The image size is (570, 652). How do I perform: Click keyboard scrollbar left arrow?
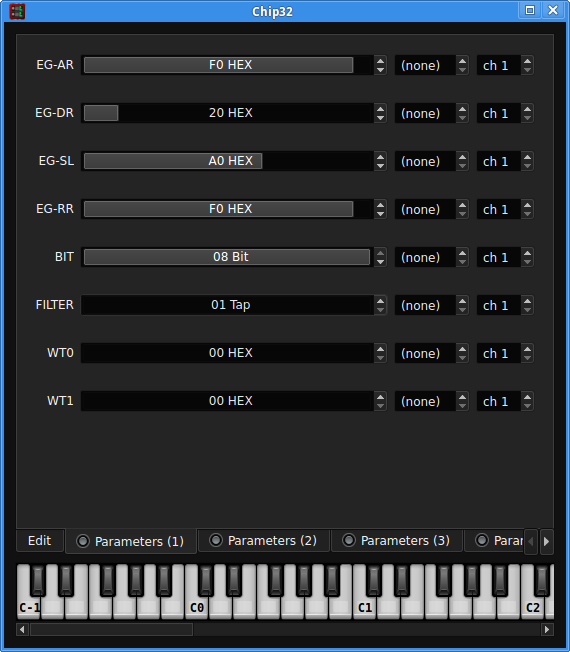[x=22, y=629]
